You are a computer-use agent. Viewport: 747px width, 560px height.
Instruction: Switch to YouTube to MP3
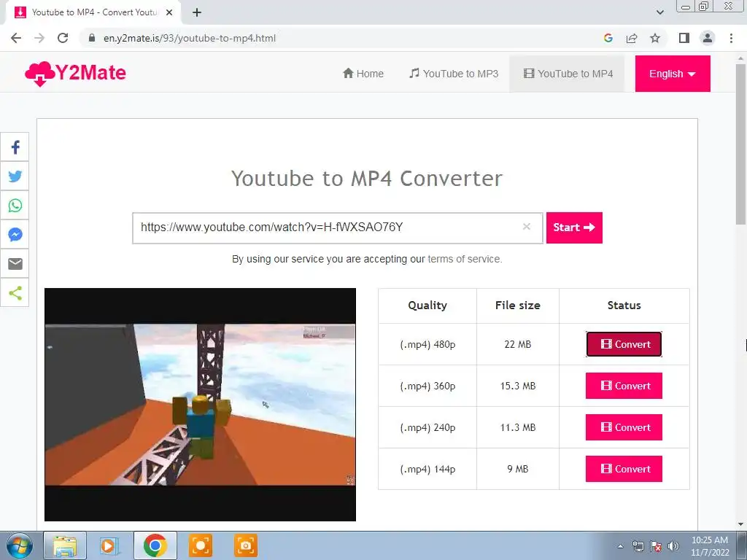coord(454,74)
